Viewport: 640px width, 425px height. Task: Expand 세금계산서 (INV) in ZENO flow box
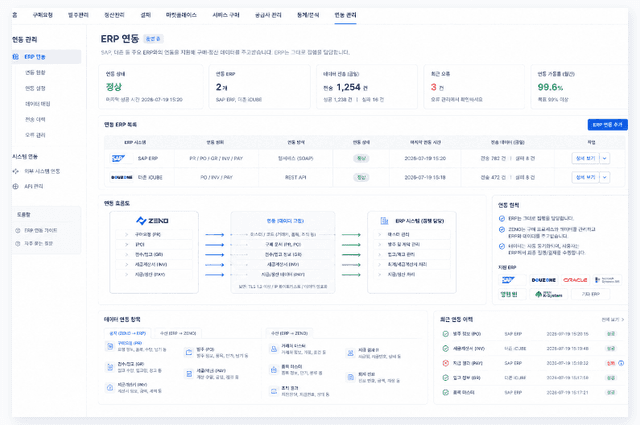pyautogui.click(x=127, y=265)
